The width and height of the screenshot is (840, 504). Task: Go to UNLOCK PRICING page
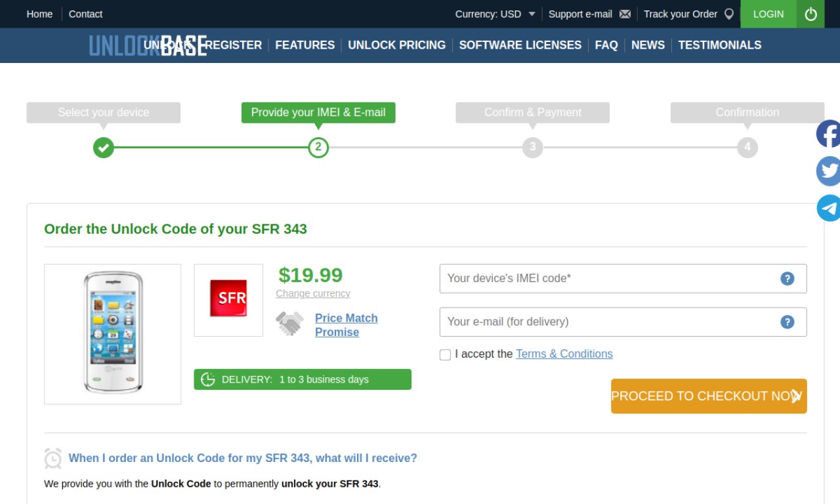click(397, 45)
